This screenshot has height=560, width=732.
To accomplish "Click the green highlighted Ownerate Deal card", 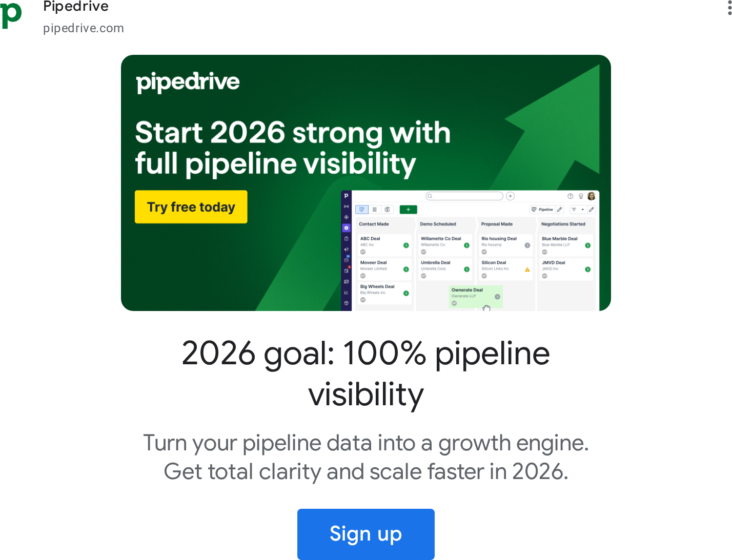I will click(x=475, y=297).
